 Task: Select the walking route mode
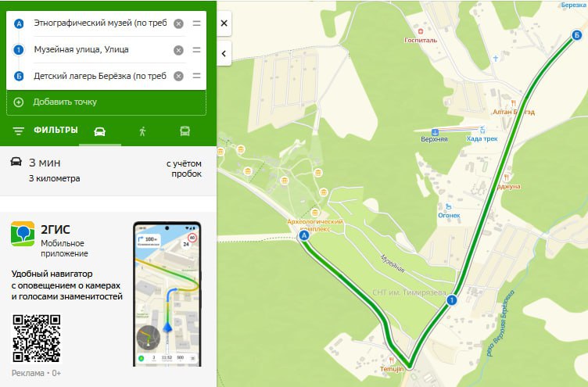tap(142, 131)
